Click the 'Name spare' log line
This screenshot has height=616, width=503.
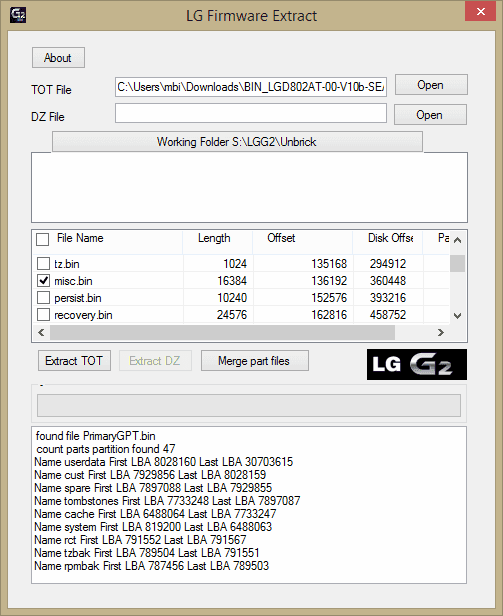click(x=153, y=488)
